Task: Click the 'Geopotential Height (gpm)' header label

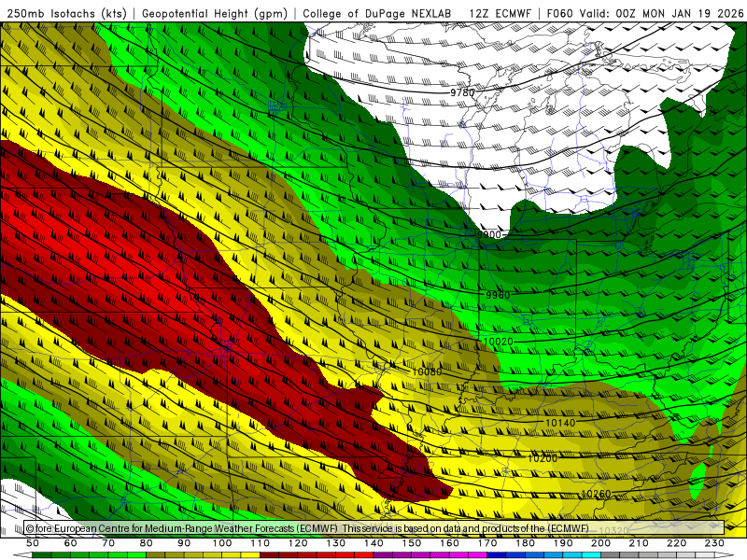Action: click(215, 13)
